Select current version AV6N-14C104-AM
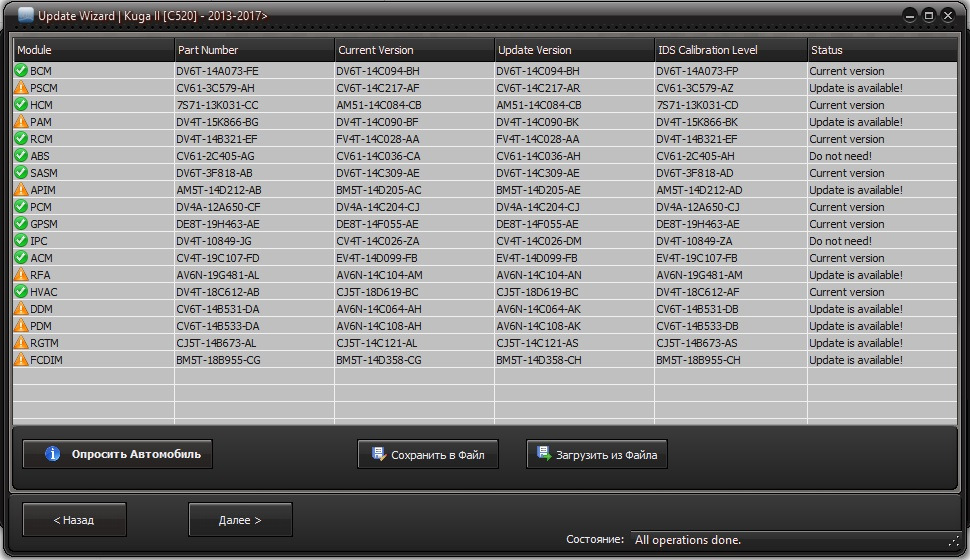This screenshot has height=560, width=970. 379,275
